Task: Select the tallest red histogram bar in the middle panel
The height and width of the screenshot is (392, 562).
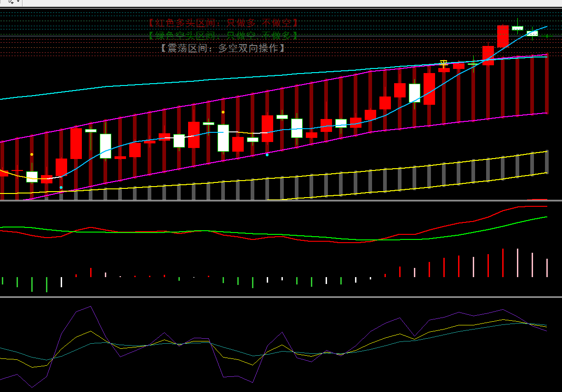Action: [x=503, y=263]
